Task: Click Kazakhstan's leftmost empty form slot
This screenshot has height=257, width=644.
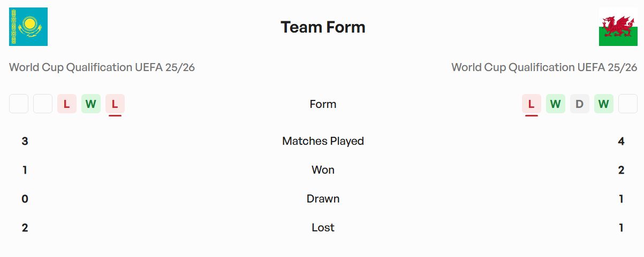Action: click(x=19, y=104)
